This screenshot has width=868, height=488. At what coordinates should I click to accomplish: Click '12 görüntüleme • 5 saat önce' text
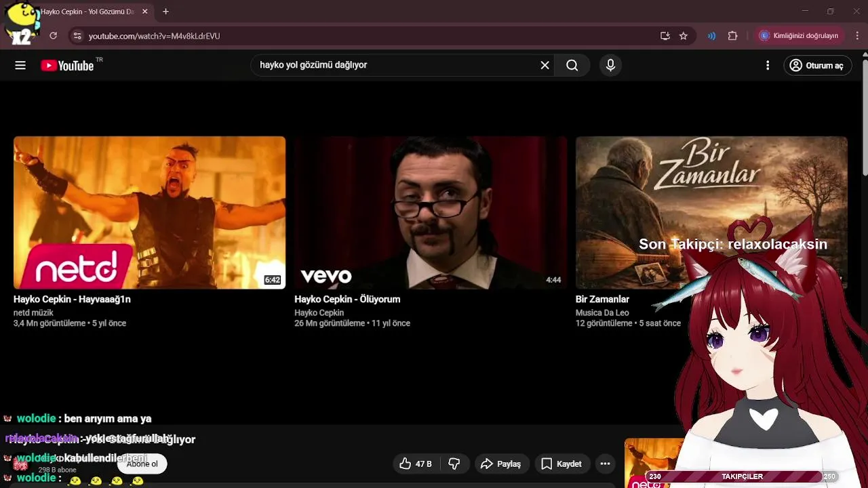pos(628,323)
